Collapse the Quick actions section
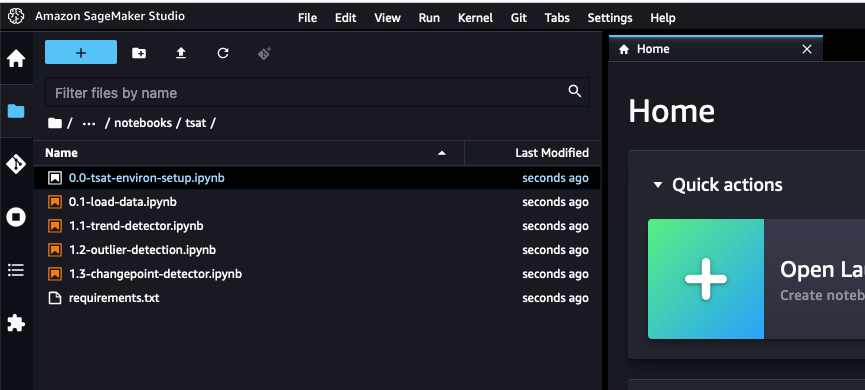This screenshot has height=390, width=865. tap(657, 185)
